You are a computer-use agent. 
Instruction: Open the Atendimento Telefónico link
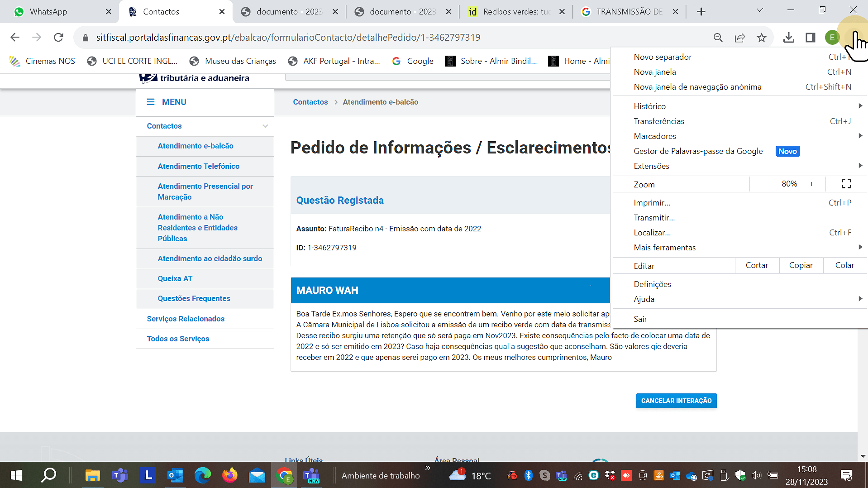[198, 166]
